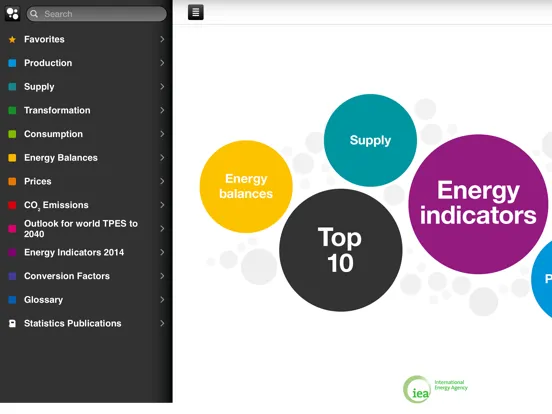
Task: Expand the Energy Balances chevron
Action: click(x=162, y=158)
